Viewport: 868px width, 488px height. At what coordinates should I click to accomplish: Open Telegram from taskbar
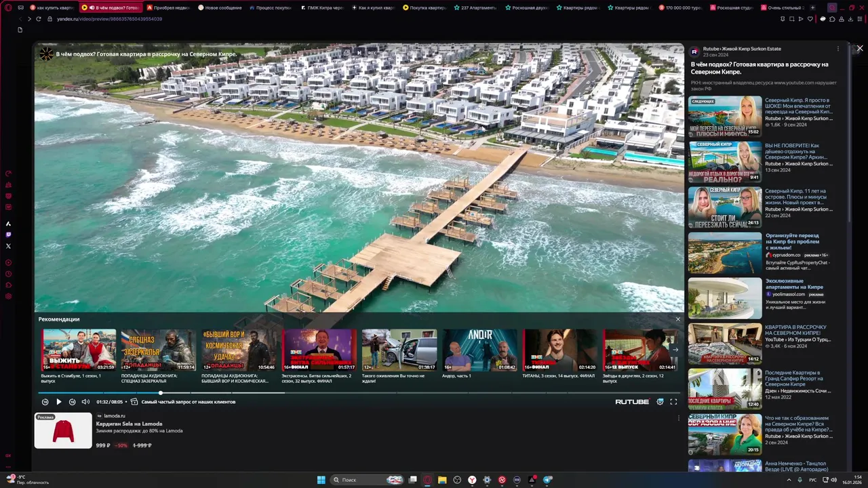tap(547, 480)
